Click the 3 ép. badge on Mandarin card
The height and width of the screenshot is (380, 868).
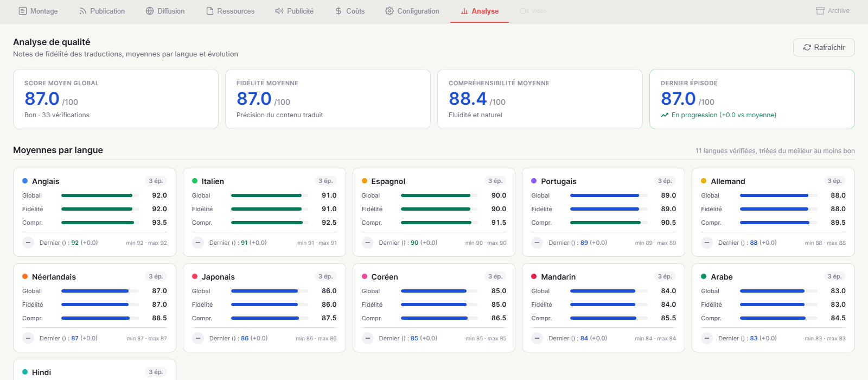coord(665,276)
